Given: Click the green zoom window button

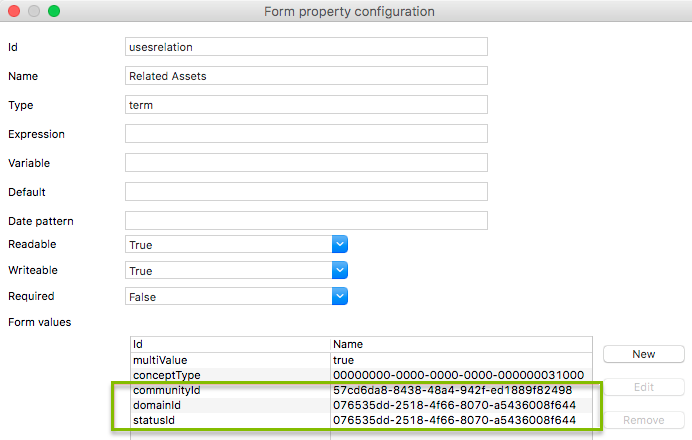Looking at the screenshot, I should pyautogui.click(x=54, y=12).
